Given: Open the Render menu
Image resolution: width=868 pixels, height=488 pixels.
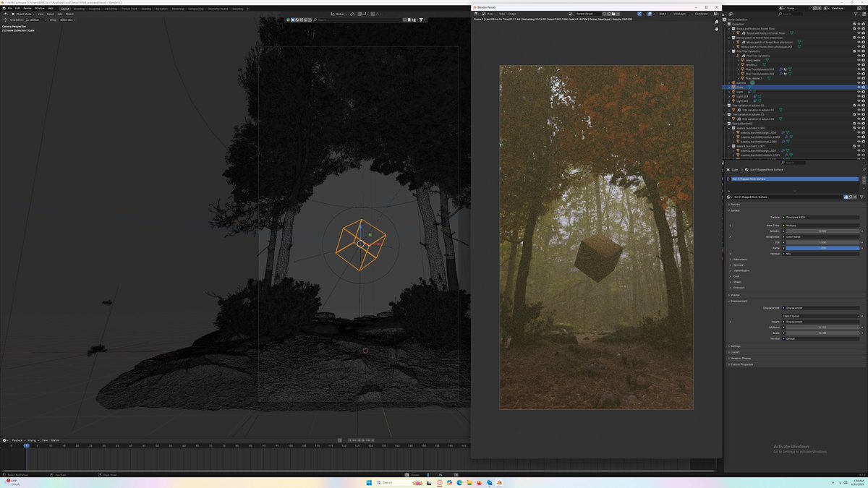Looking at the screenshot, I should click(27, 8).
